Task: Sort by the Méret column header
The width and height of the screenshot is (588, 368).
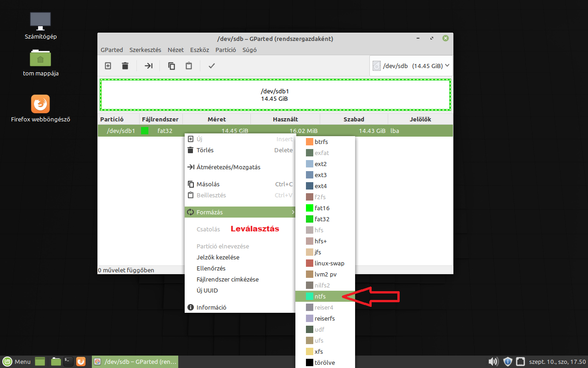Action: pyautogui.click(x=217, y=119)
